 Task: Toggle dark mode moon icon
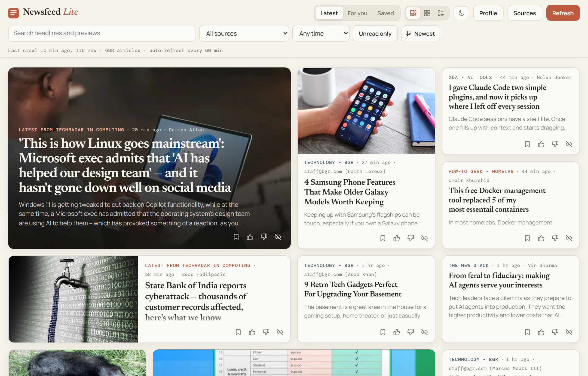(461, 13)
